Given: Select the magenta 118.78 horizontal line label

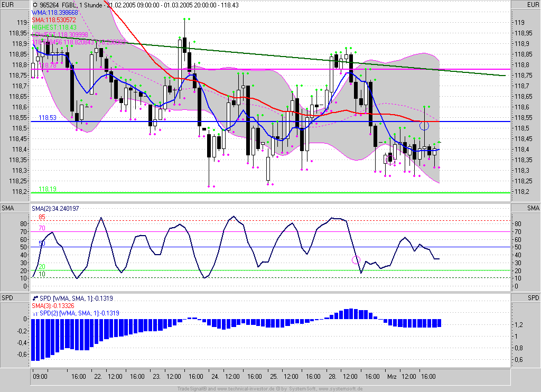Looking at the screenshot, I should pyautogui.click(x=47, y=66).
